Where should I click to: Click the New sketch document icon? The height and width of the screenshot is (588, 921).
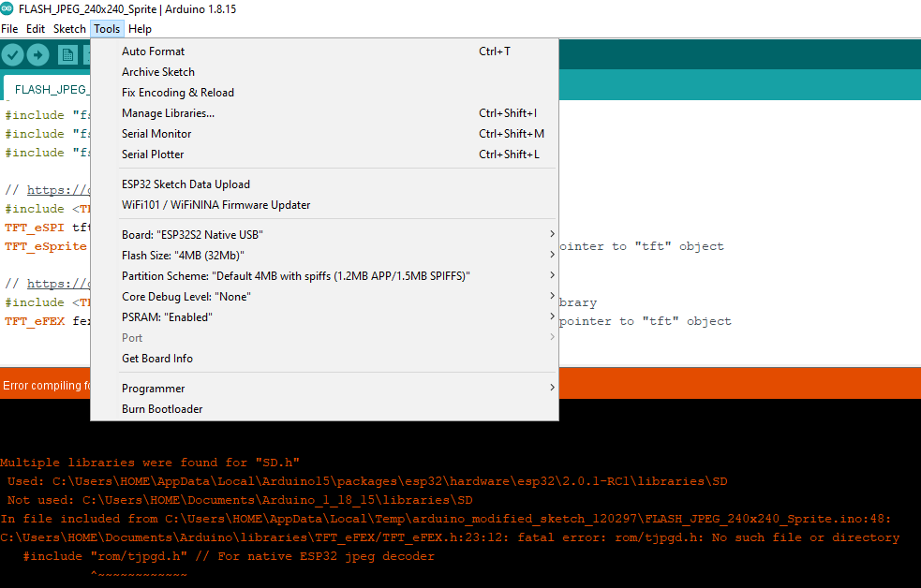pos(67,55)
